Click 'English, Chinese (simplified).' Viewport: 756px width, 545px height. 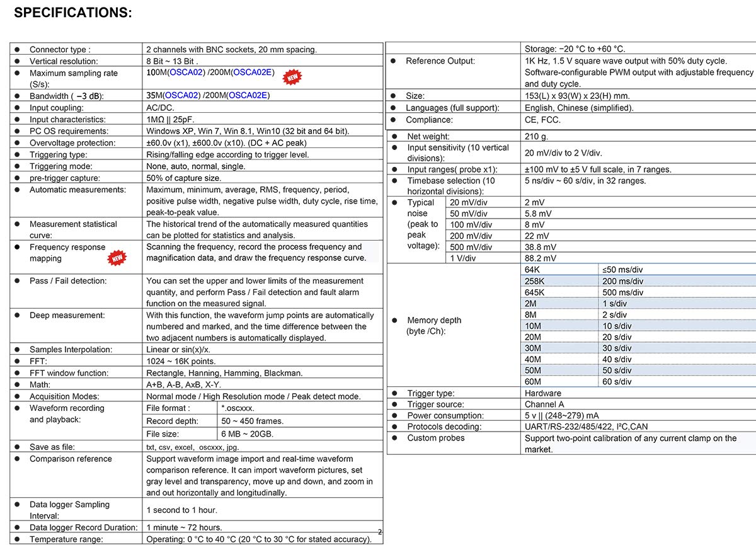[579, 108]
